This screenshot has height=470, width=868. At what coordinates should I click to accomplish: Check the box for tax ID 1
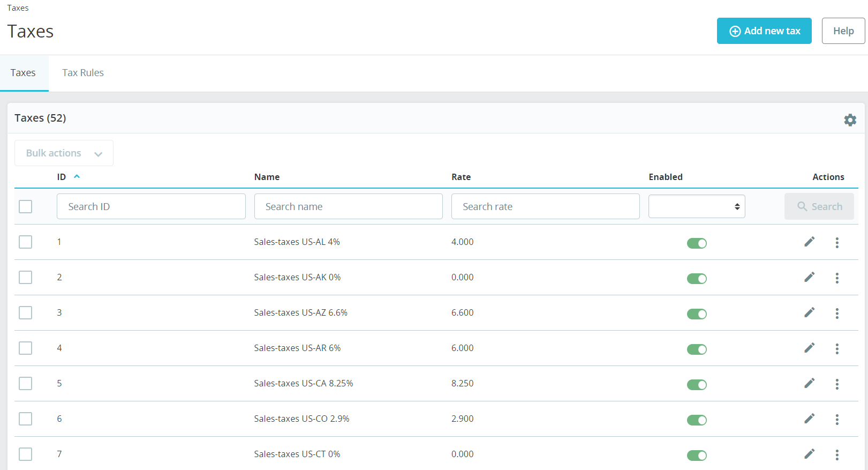(25, 242)
